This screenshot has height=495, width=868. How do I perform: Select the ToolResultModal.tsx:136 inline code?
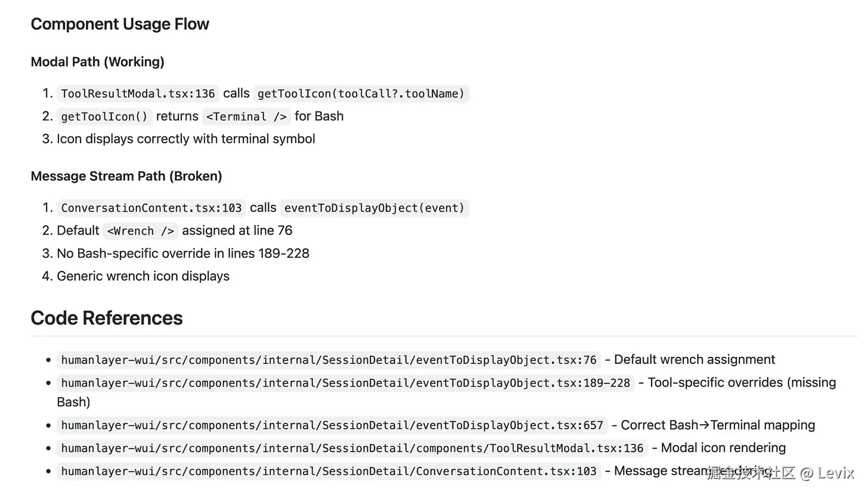(x=138, y=94)
